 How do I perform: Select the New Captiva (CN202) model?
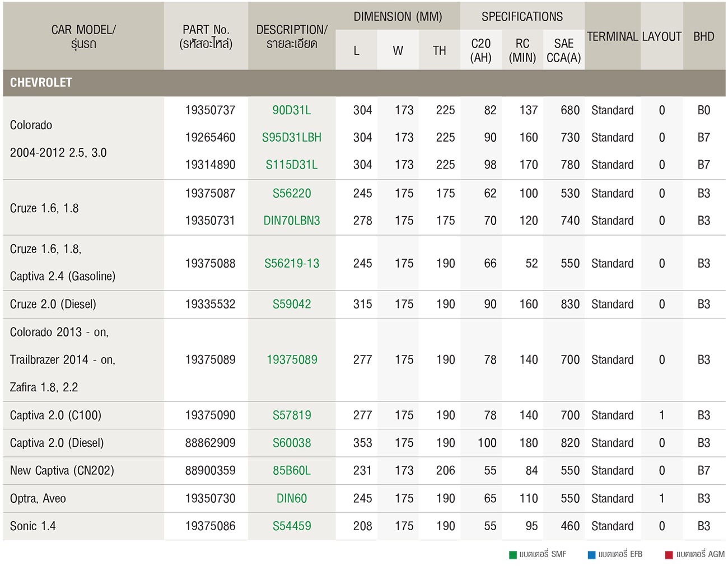click(62, 471)
